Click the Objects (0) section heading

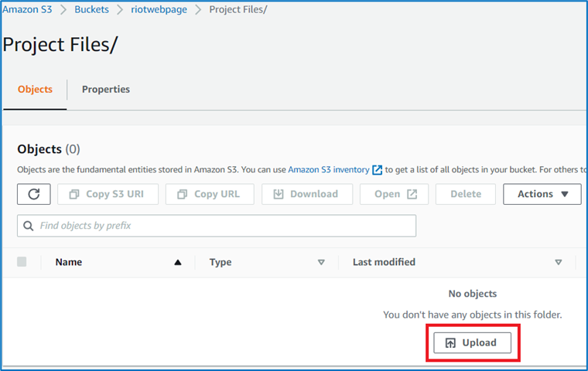click(x=49, y=149)
